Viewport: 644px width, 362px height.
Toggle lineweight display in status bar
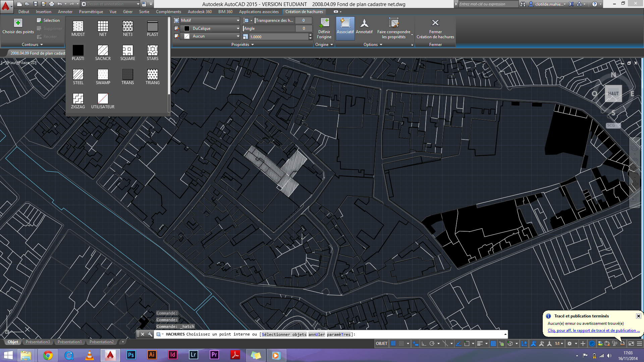coord(480,344)
